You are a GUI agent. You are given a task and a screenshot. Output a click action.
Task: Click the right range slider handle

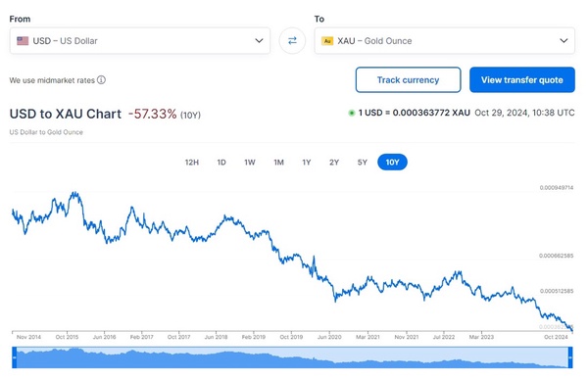(x=570, y=357)
